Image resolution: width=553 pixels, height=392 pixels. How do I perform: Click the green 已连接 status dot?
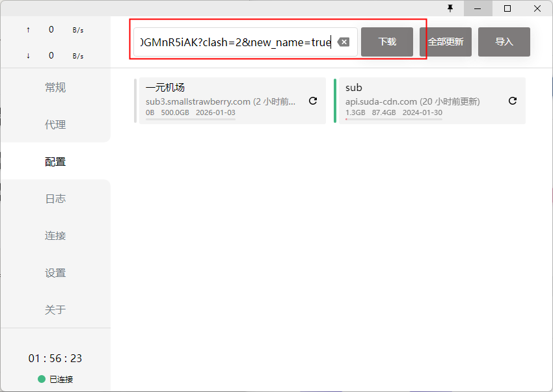click(x=42, y=379)
